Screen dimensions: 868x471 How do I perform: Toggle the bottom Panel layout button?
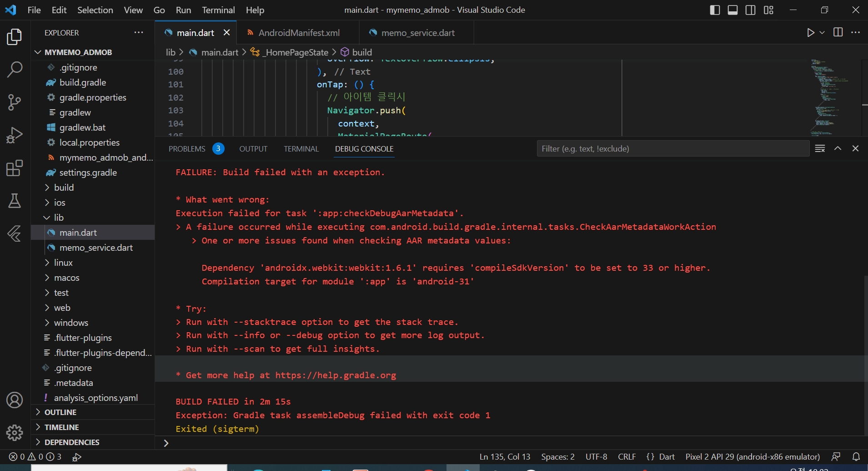tap(733, 10)
